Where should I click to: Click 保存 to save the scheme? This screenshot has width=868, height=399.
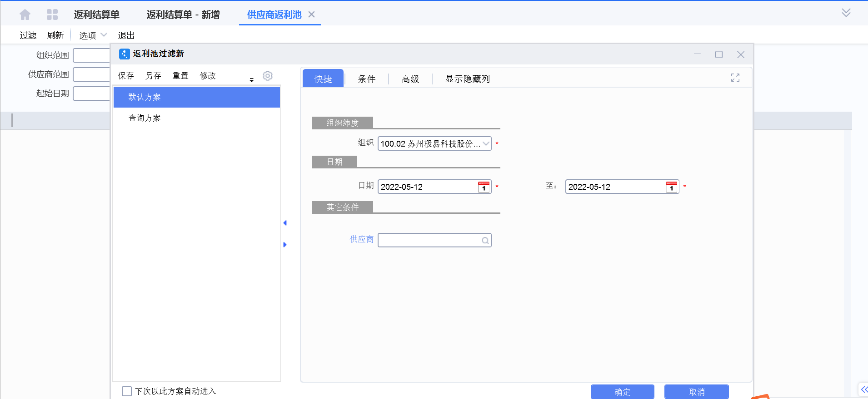(126, 76)
